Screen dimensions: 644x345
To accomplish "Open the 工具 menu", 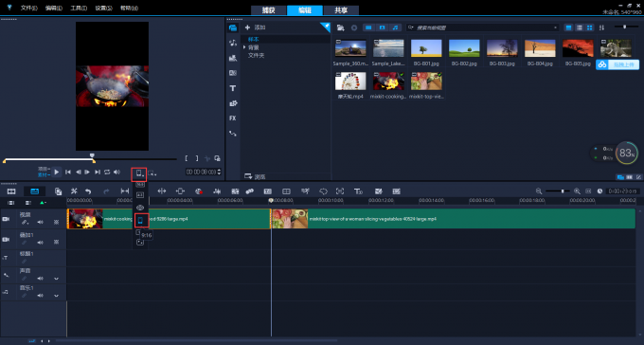I will point(79,8).
